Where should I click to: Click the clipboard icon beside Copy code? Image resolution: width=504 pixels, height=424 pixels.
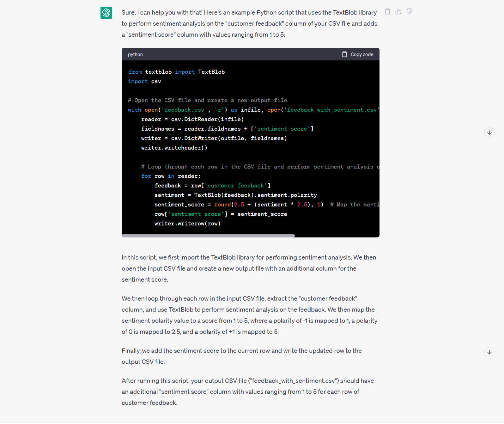click(344, 54)
